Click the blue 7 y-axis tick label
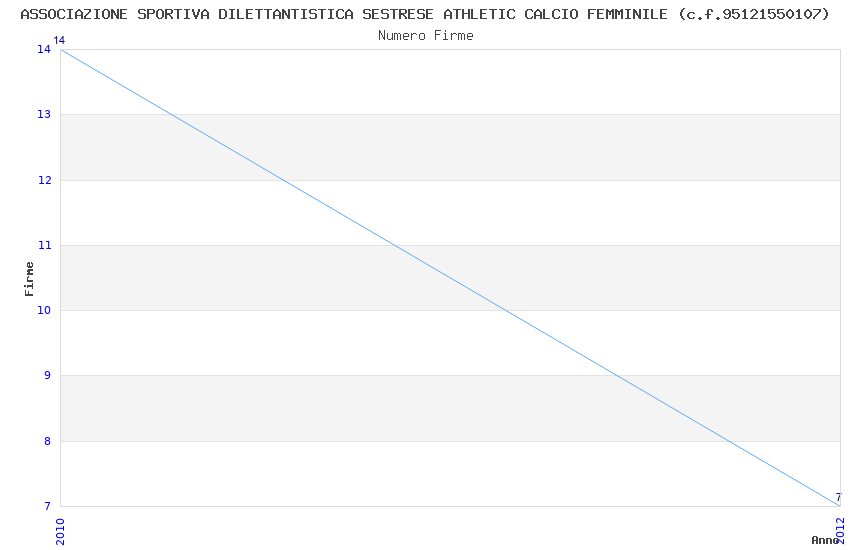850x550 pixels. pyautogui.click(x=48, y=507)
